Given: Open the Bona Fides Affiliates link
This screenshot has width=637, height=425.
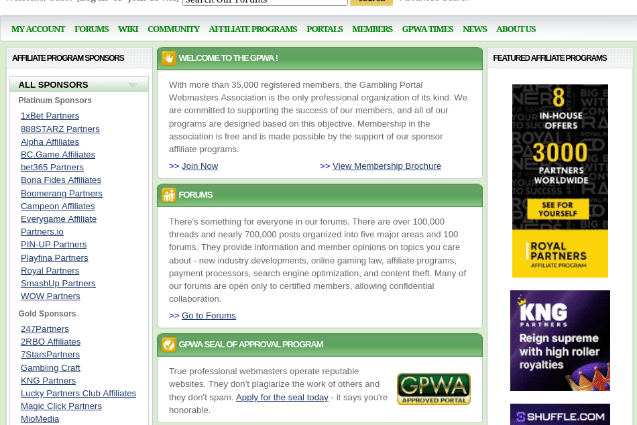Looking at the screenshot, I should pos(61,180).
